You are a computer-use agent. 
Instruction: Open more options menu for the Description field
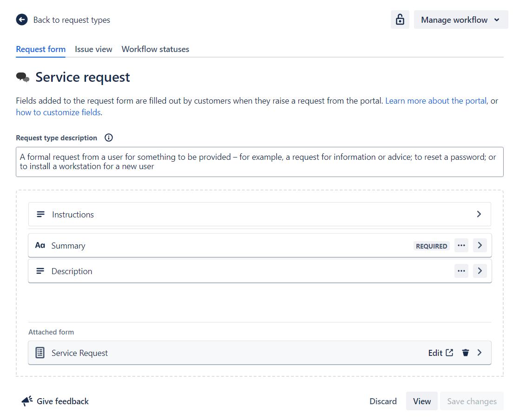tap(461, 271)
